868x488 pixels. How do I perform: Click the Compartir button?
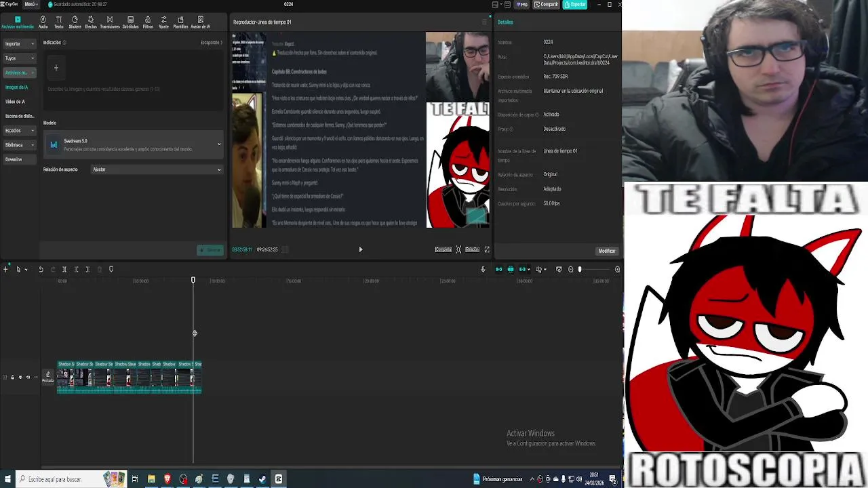pyautogui.click(x=546, y=4)
